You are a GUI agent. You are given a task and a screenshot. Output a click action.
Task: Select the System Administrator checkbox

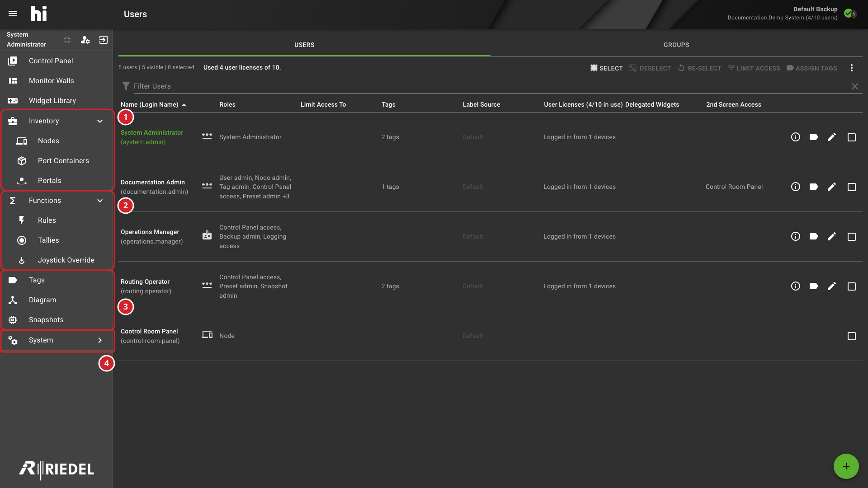point(852,137)
